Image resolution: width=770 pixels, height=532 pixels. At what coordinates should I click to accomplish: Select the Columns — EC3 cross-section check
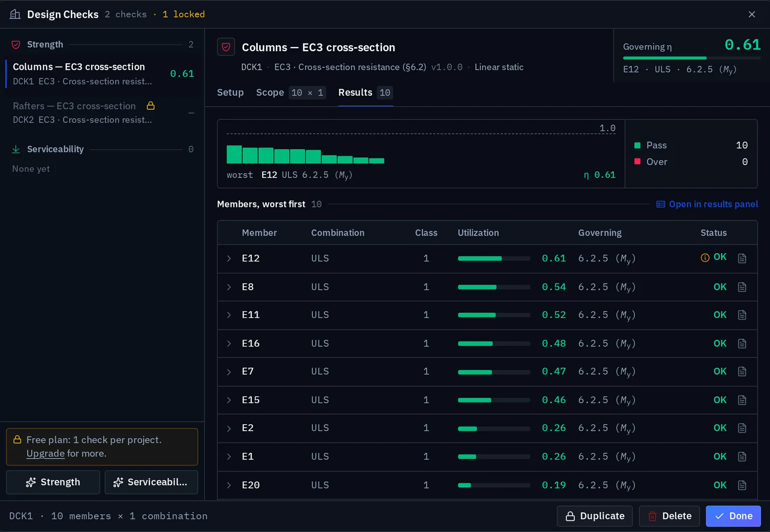point(102,74)
